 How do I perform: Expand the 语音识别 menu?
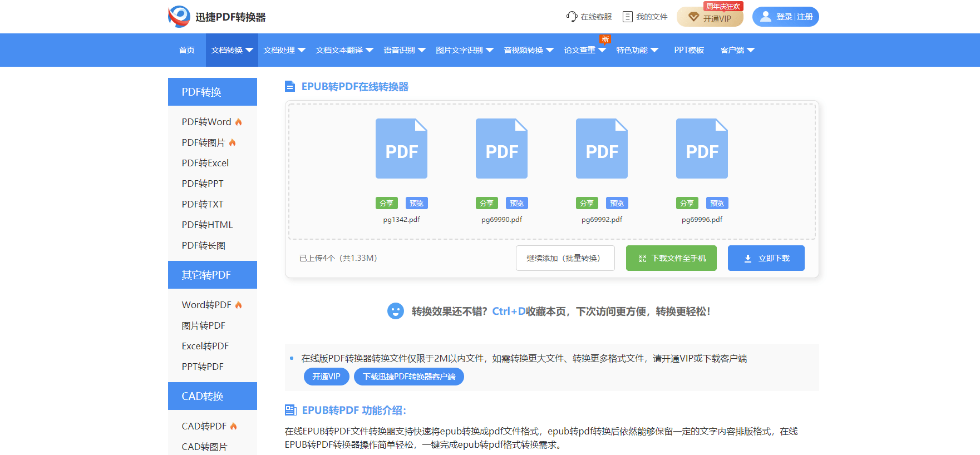tap(405, 50)
